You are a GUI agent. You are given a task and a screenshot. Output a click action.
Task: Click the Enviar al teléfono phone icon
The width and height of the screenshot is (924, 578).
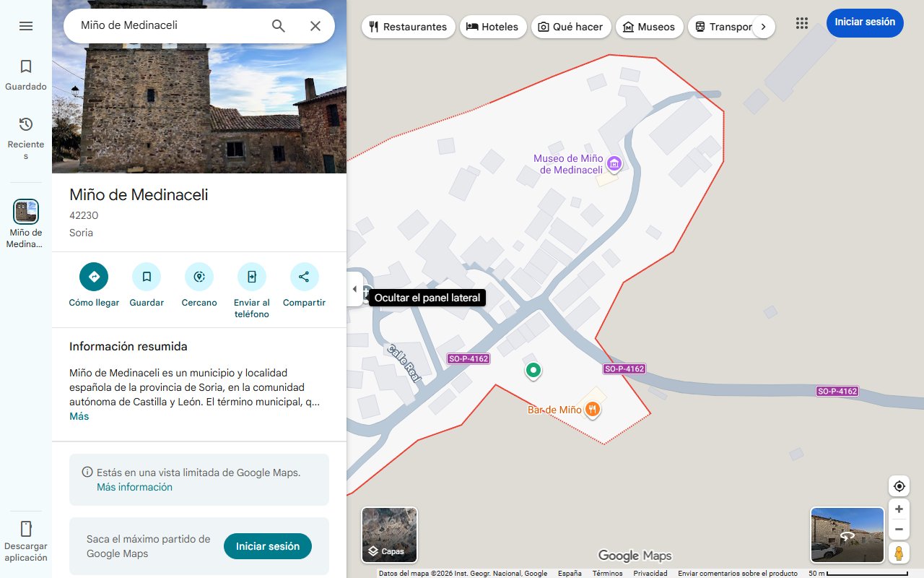point(251,277)
